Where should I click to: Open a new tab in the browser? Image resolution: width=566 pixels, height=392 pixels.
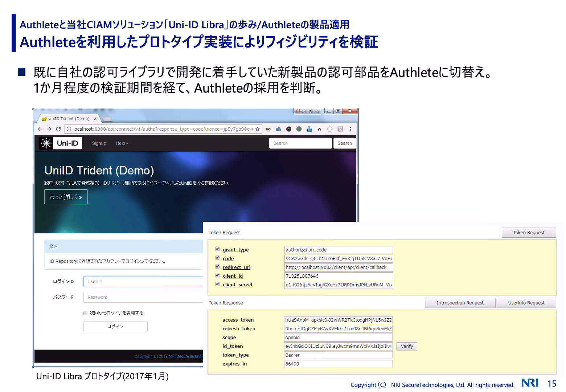(107, 119)
